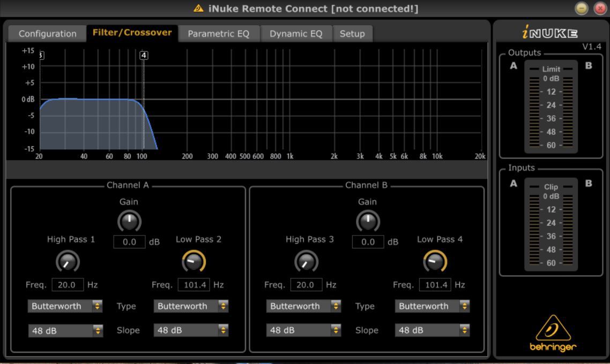Image resolution: width=610 pixels, height=364 pixels.
Task: Open the Parametric EQ tab
Action: point(219,34)
